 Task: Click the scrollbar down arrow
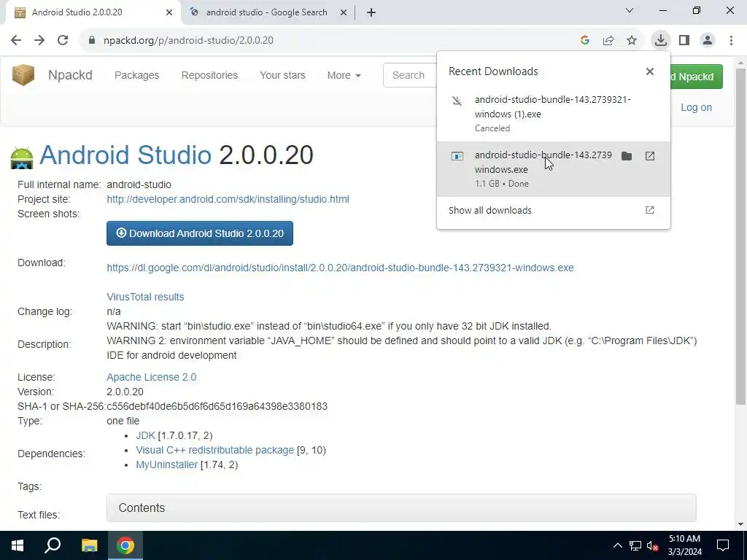740,524
